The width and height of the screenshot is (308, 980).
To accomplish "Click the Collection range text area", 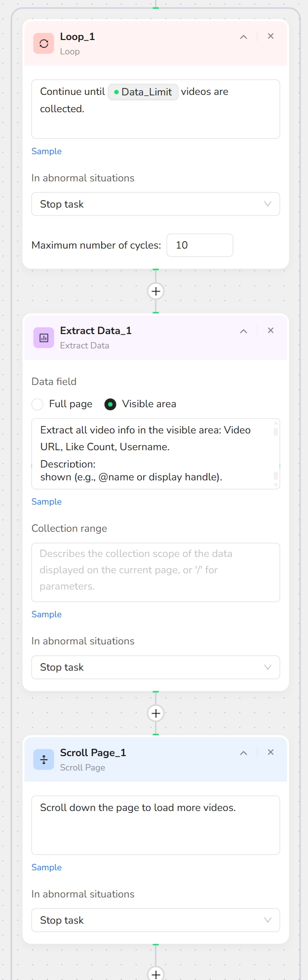I will point(155,572).
